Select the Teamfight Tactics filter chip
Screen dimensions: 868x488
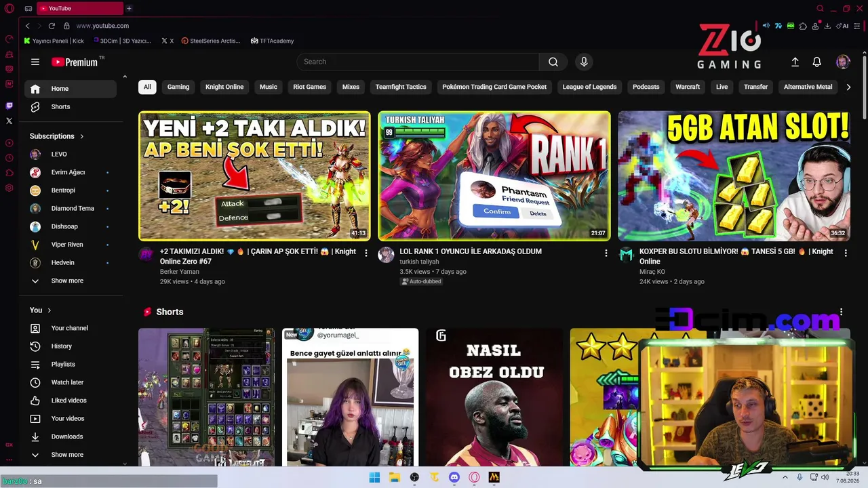coord(401,87)
